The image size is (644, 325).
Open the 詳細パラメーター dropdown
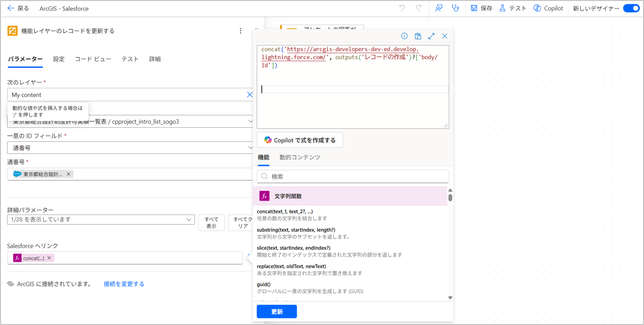pyautogui.click(x=101, y=219)
